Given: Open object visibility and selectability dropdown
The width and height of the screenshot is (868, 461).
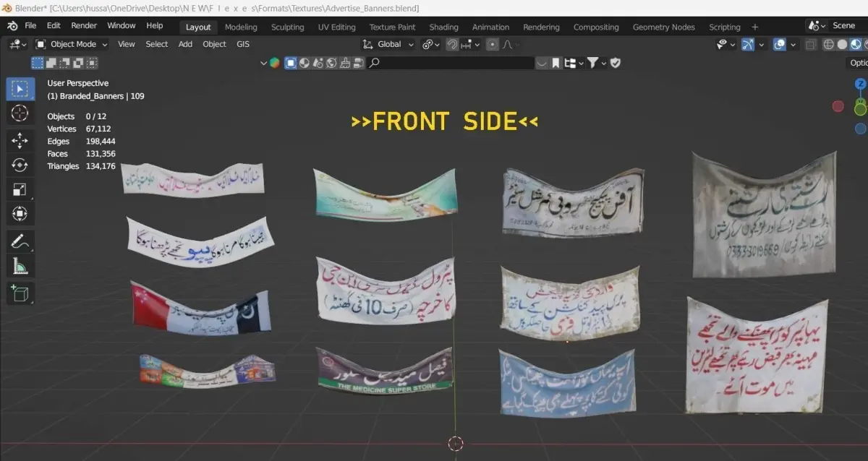Looking at the screenshot, I should point(726,44).
